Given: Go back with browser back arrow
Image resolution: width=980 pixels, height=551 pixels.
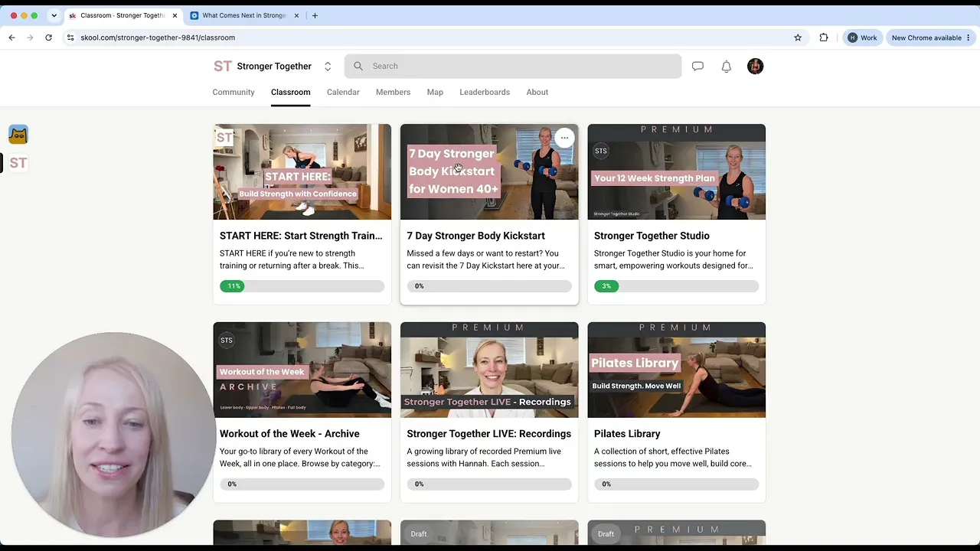Looking at the screenshot, I should (x=11, y=37).
